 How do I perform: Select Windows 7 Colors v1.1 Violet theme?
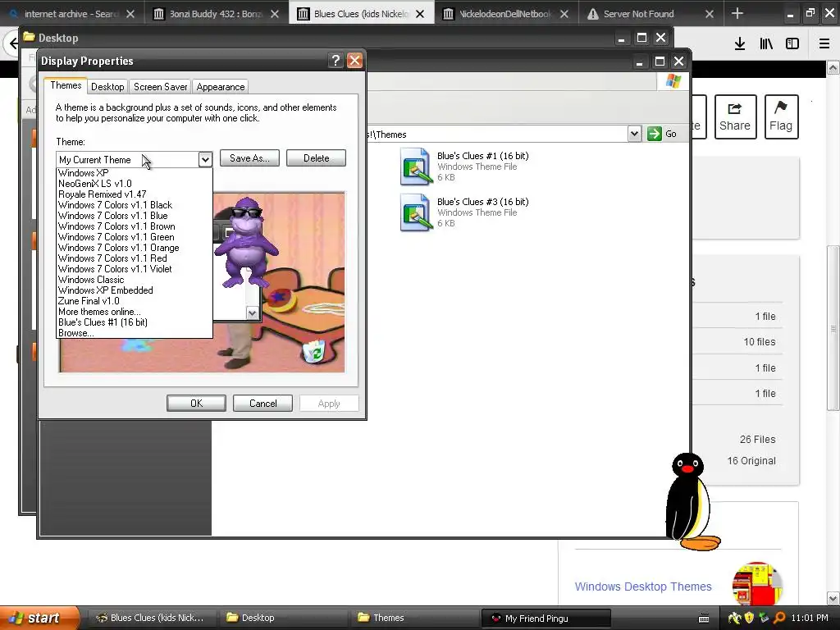tap(135, 269)
